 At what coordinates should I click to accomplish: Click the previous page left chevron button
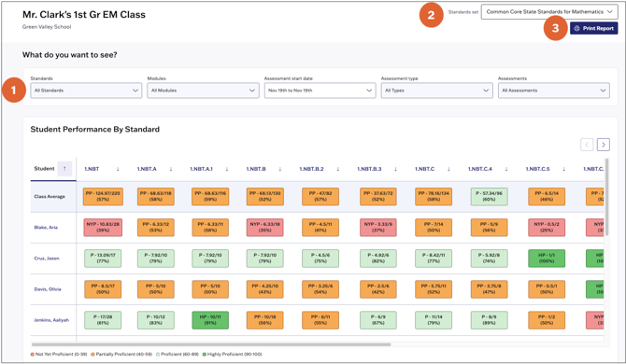587,145
